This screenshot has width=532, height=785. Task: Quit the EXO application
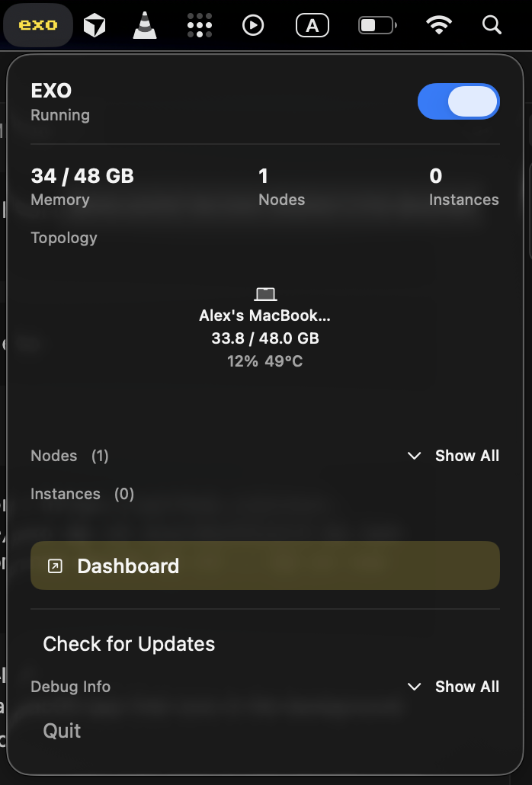pos(61,730)
